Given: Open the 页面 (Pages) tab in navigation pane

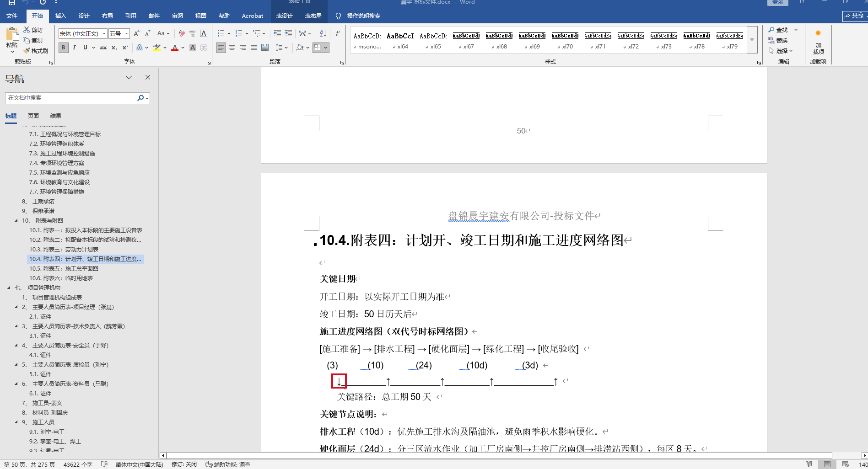Looking at the screenshot, I should coord(33,116).
